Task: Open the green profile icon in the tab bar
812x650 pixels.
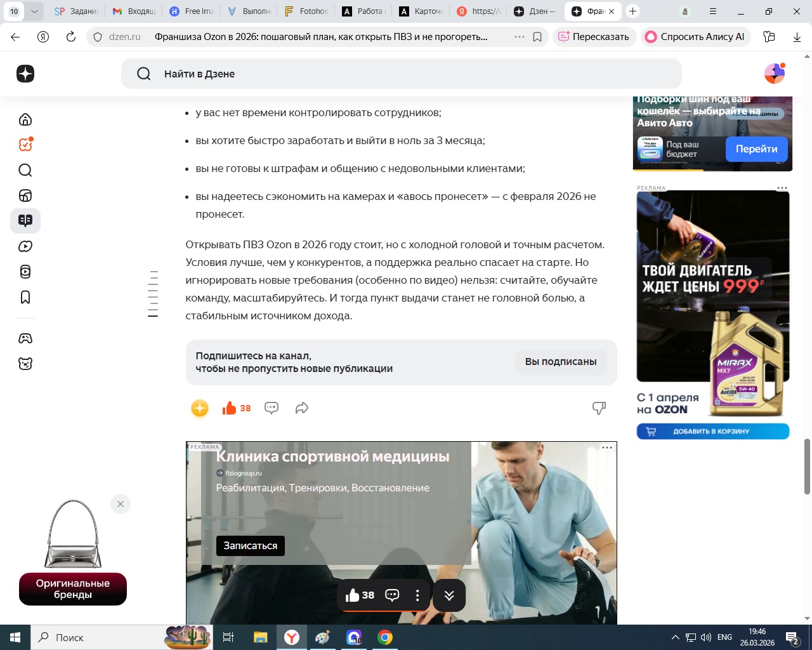Action: tap(685, 11)
